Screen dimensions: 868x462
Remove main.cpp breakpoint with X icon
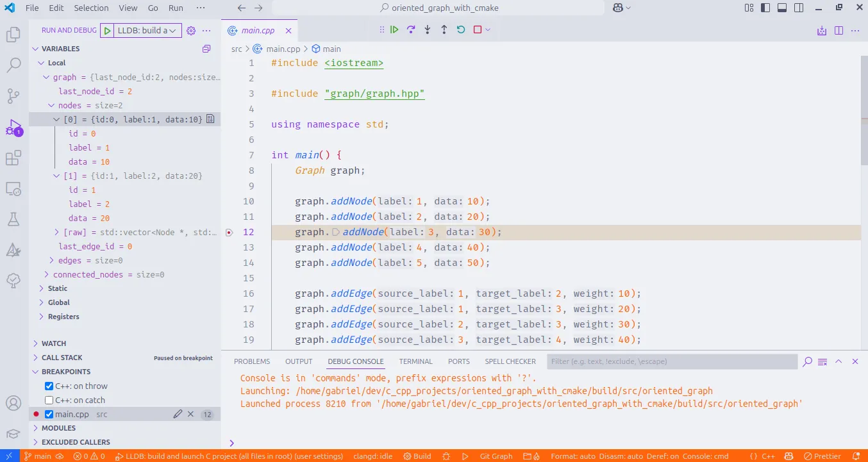click(190, 414)
